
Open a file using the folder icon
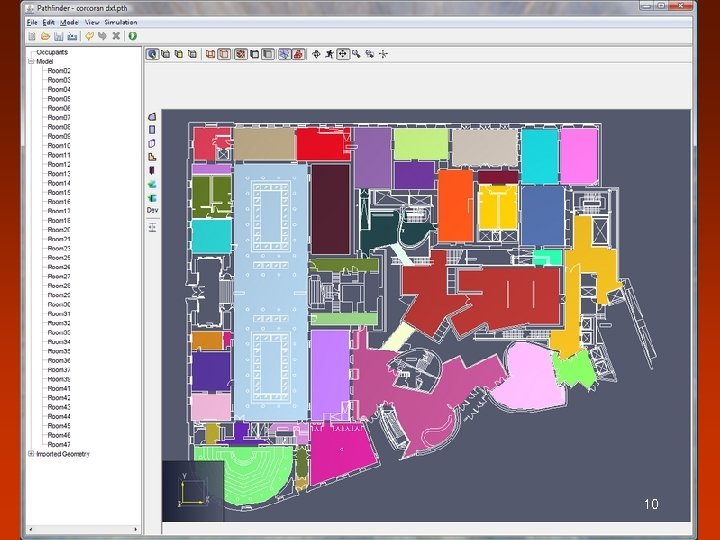tap(45, 36)
